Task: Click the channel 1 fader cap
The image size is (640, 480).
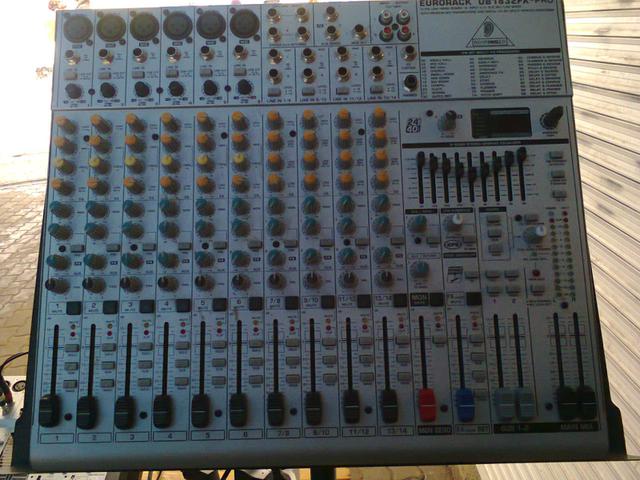Action: click(50, 410)
